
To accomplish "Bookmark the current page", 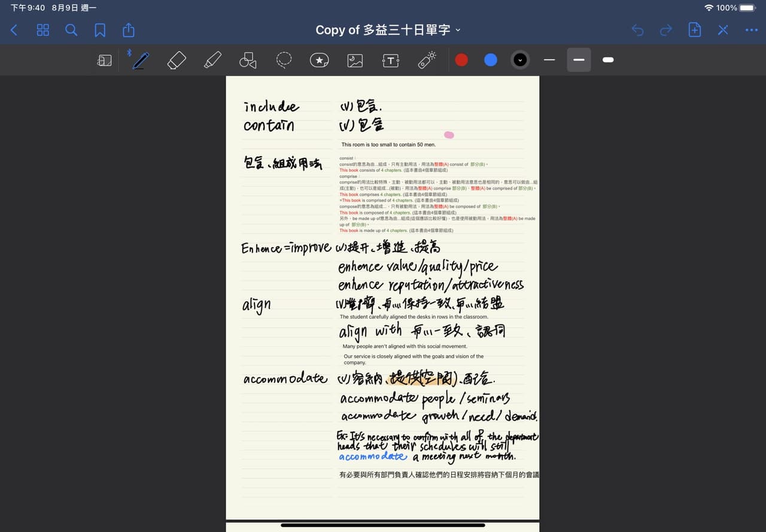I will 100,30.
